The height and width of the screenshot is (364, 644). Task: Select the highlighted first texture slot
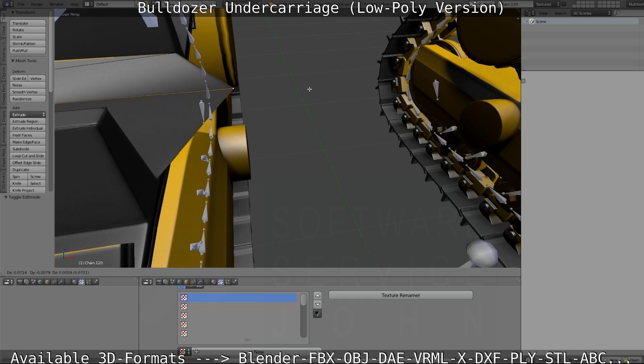click(x=238, y=298)
